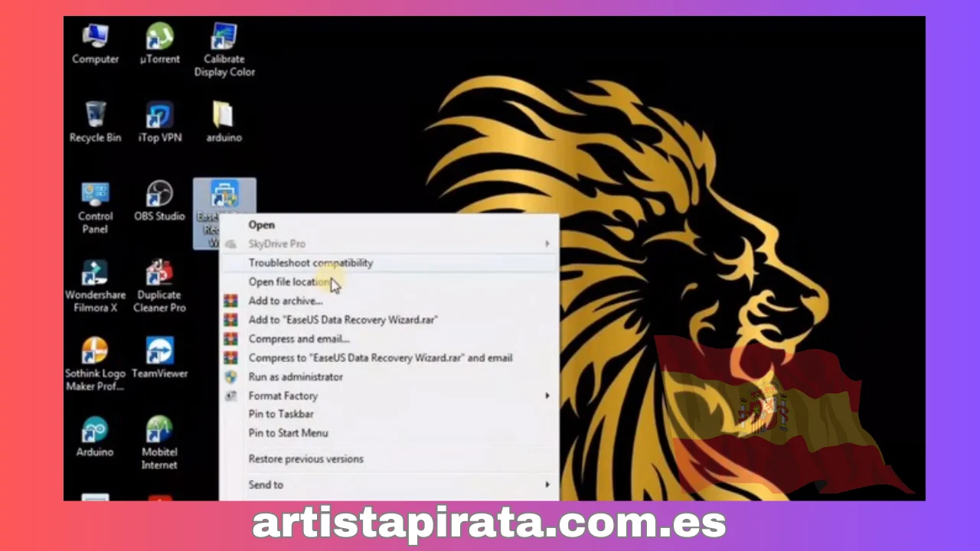Choose Open from the context menu
The image size is (980, 551).
[x=262, y=225]
